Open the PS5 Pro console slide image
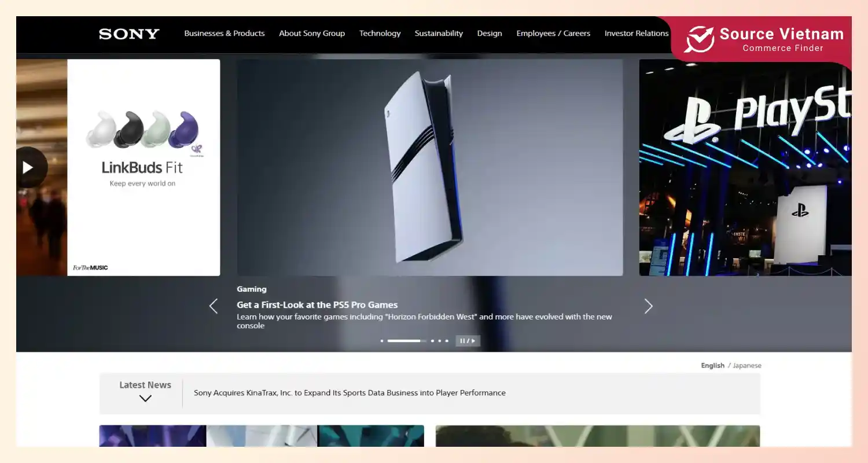The image size is (868, 463). click(x=430, y=167)
